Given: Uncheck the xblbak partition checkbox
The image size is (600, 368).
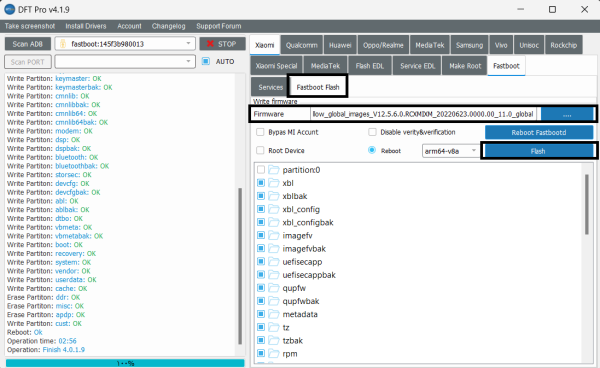Looking at the screenshot, I should click(261, 196).
